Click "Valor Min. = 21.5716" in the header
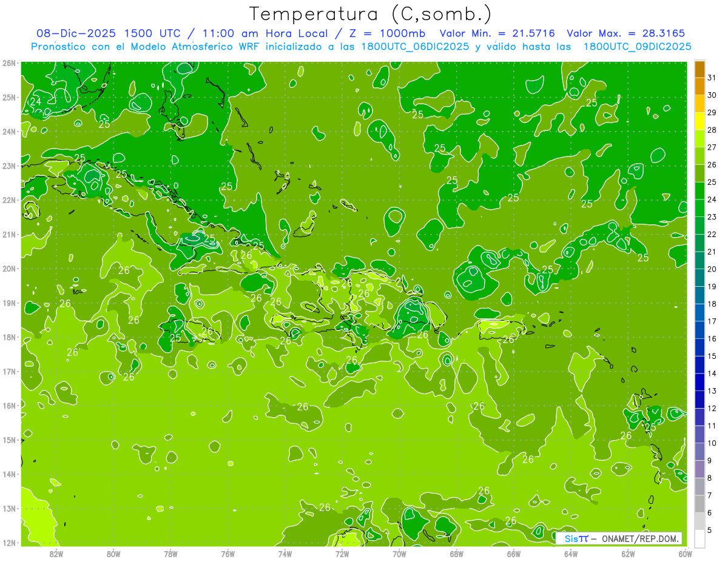Screen dimensions: 728x562 tap(497, 33)
